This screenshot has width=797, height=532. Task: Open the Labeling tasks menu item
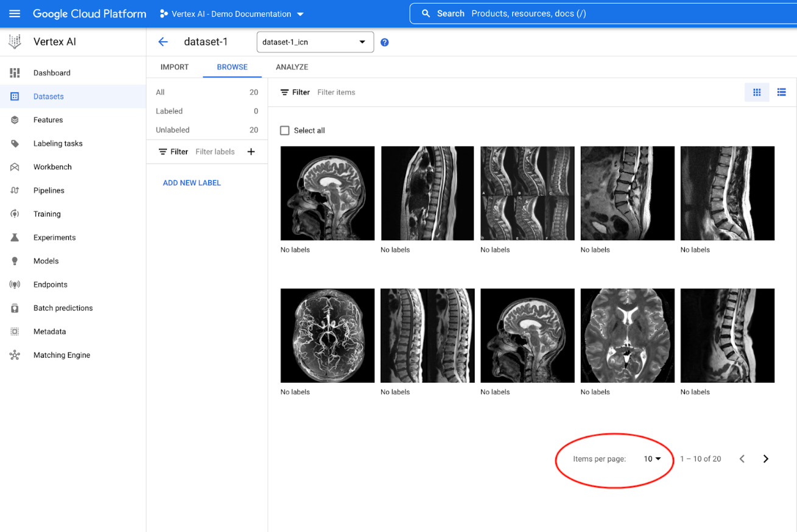tap(58, 144)
